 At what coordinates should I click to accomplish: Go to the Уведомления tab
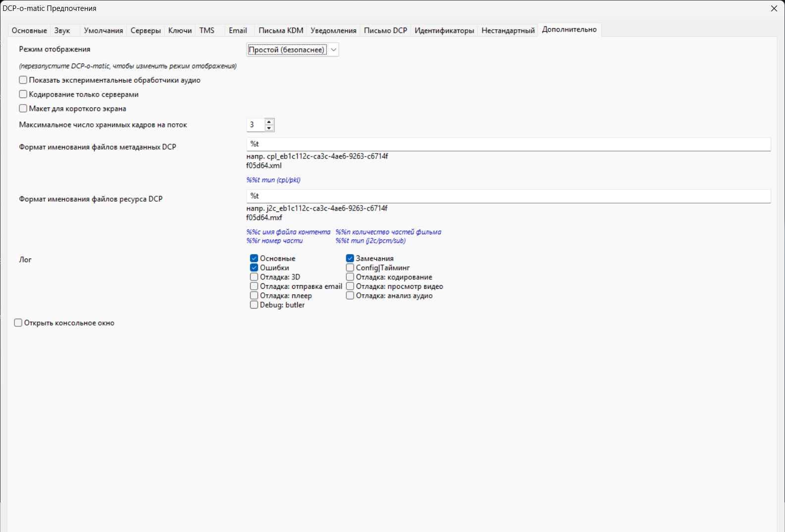coord(333,31)
